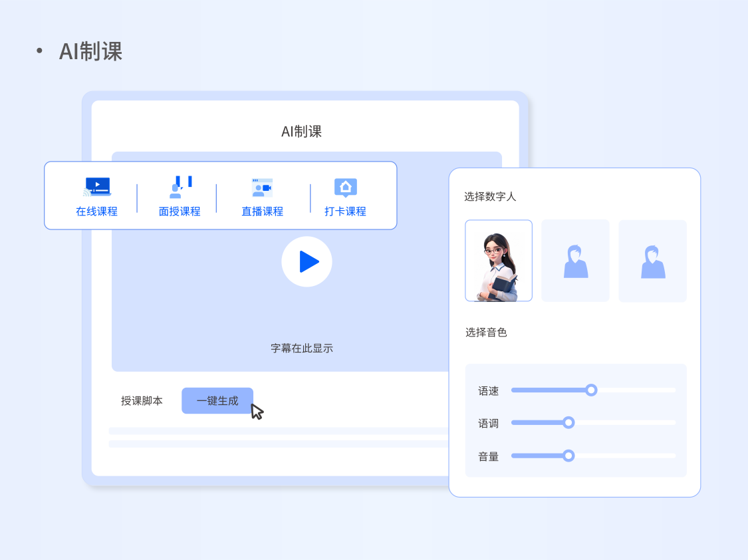748x560 pixels.
Task: Open the live course (直播课程) camera icon
Action: pos(262,188)
